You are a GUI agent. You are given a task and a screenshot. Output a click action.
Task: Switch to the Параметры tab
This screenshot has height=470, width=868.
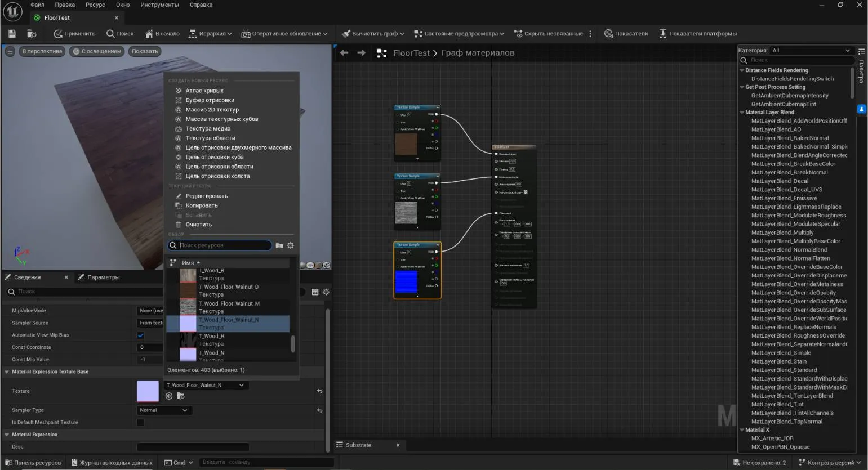(x=103, y=277)
